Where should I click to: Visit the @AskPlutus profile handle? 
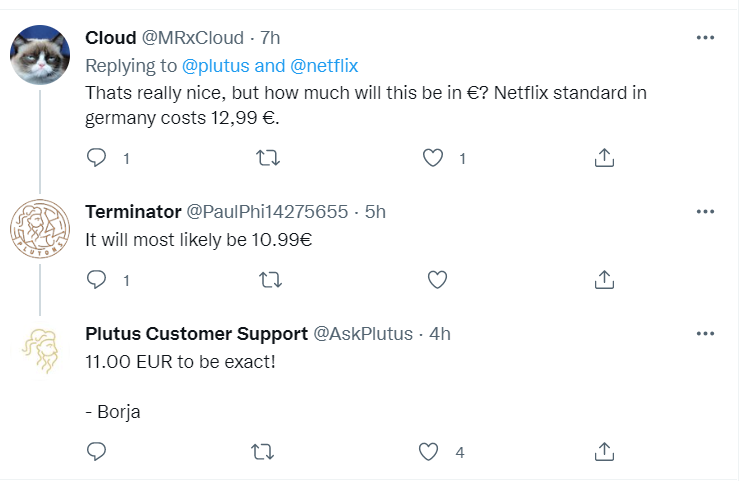(364, 334)
